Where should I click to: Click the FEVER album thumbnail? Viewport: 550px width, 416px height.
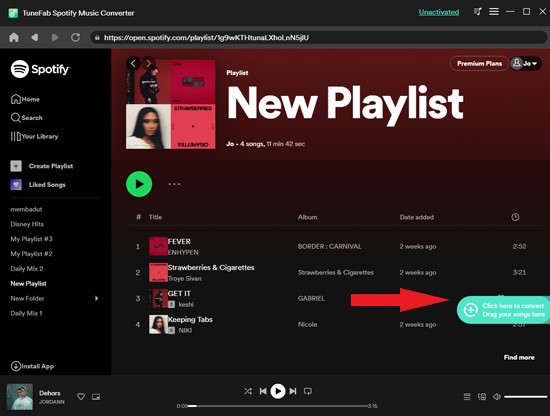[158, 247]
